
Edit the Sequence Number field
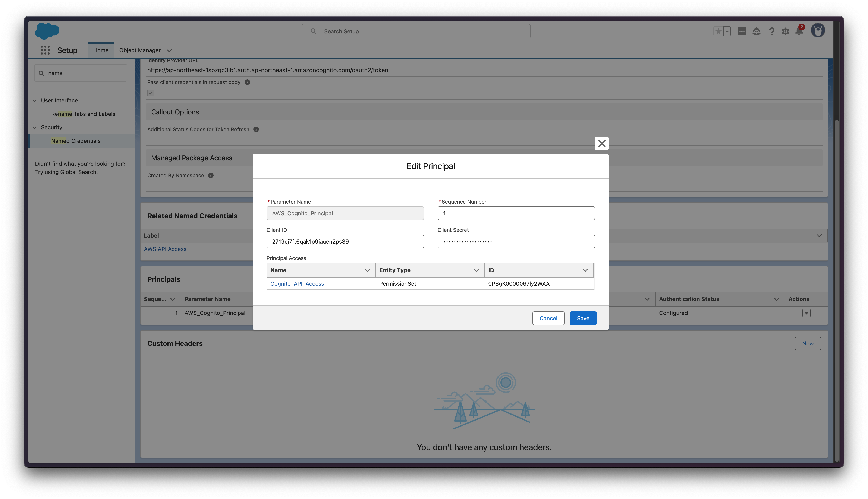click(516, 213)
